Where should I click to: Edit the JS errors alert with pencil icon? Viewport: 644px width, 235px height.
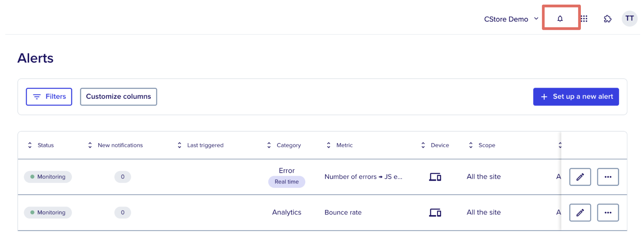click(x=580, y=177)
